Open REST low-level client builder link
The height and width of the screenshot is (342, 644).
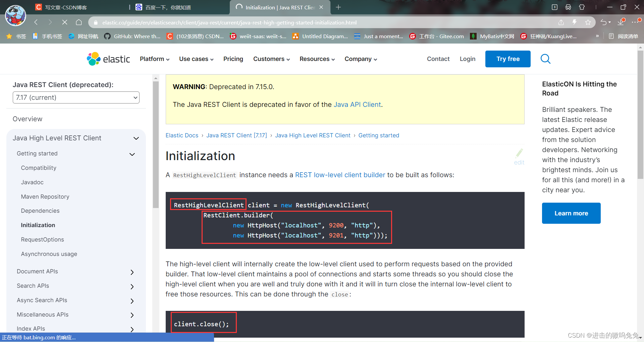coord(340,175)
